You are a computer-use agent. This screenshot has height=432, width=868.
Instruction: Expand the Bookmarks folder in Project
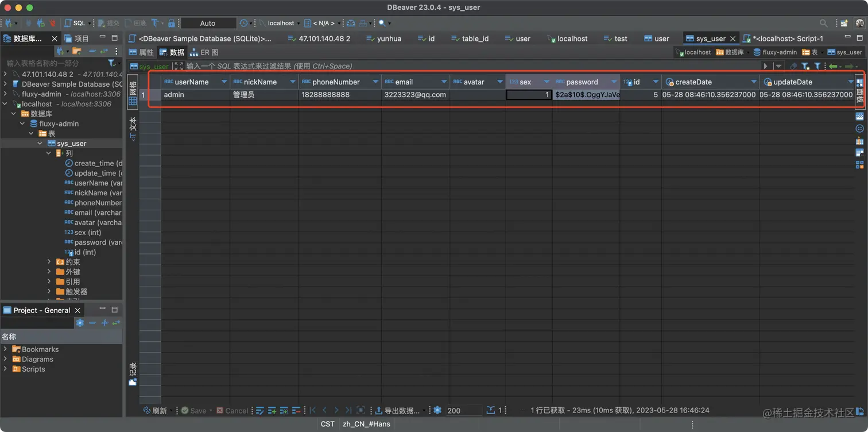pos(6,349)
